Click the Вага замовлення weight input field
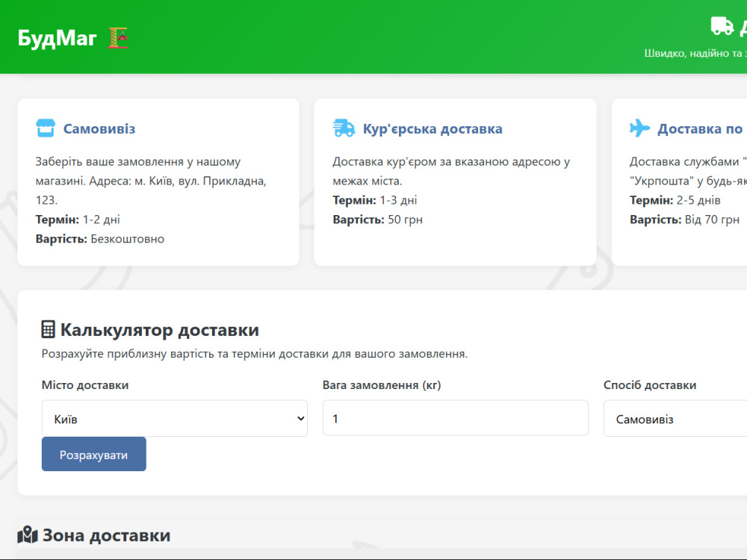 click(x=456, y=418)
